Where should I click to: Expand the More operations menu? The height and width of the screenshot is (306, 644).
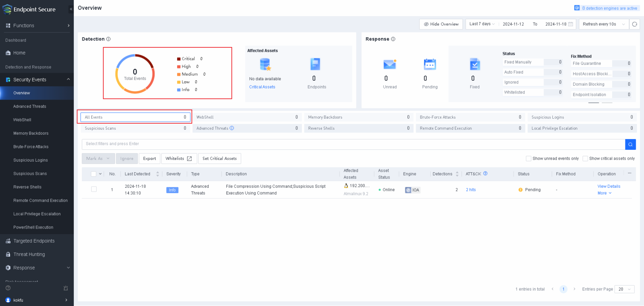[x=604, y=193]
